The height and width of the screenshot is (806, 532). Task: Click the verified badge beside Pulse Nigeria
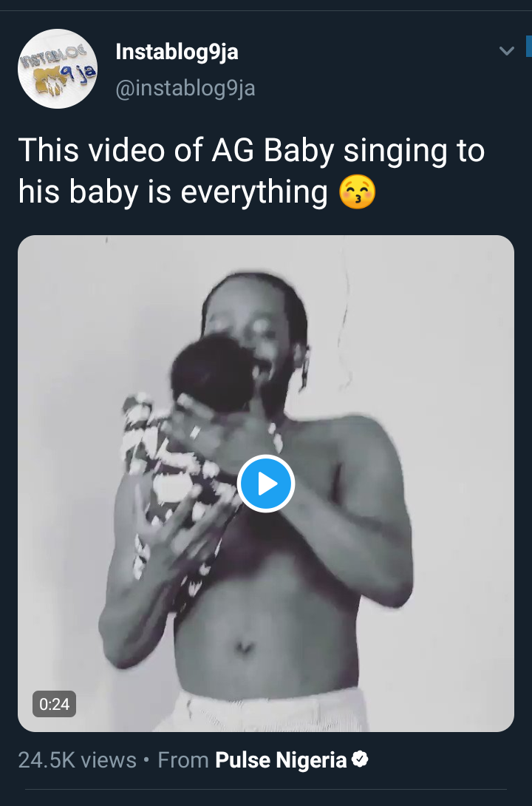click(360, 759)
